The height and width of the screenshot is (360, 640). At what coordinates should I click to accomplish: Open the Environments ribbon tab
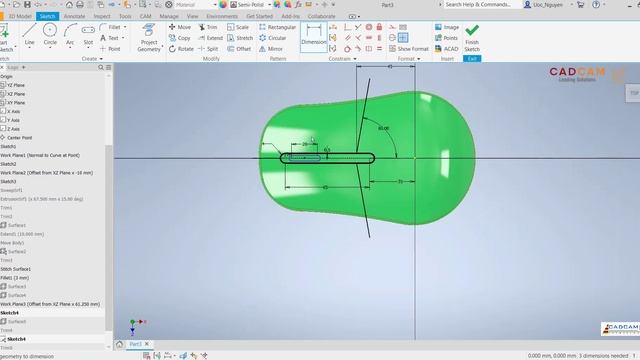pos(222,16)
